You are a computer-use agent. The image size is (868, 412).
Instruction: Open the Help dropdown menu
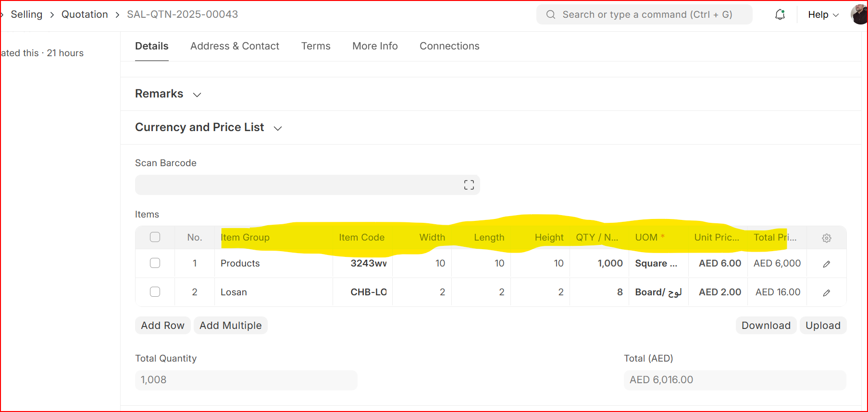[x=823, y=15]
